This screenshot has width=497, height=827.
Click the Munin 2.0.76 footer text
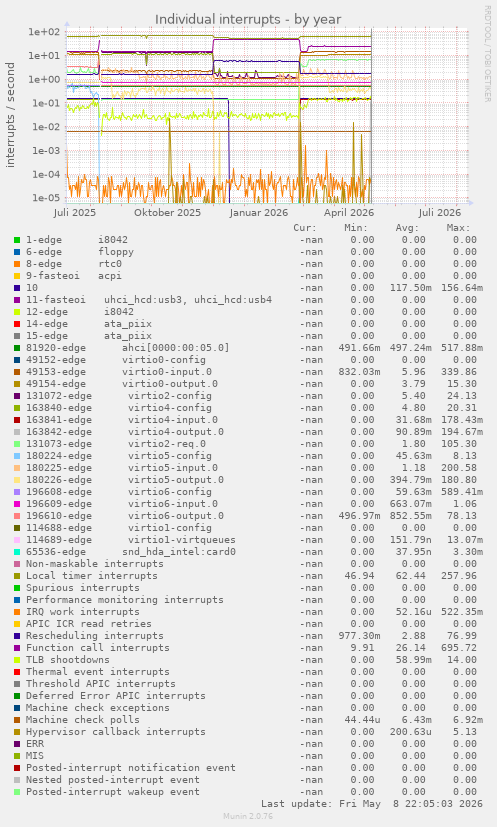coord(248,816)
